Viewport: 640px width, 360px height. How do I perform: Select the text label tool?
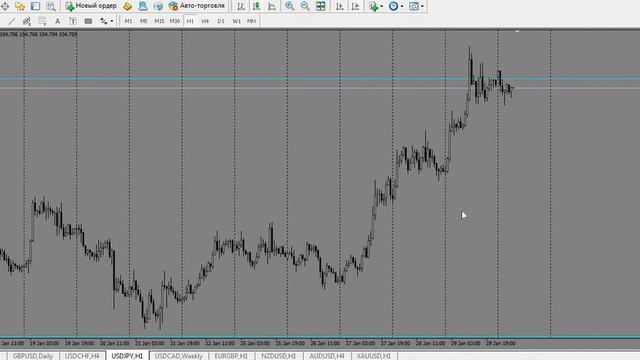coord(73,21)
